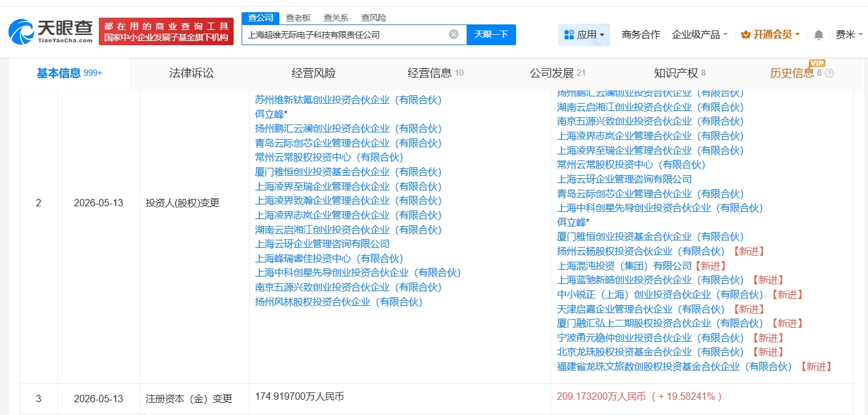Open 南京五源兴致创业投资合伙企业 in the after-change column

pos(650,121)
